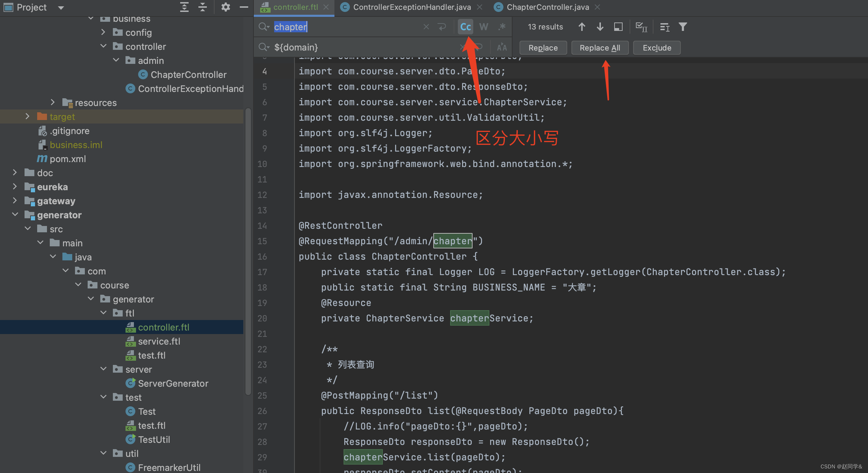This screenshot has width=868, height=473.
Task: Switch to ControllerExceptionHandler.java tab
Action: (412, 7)
